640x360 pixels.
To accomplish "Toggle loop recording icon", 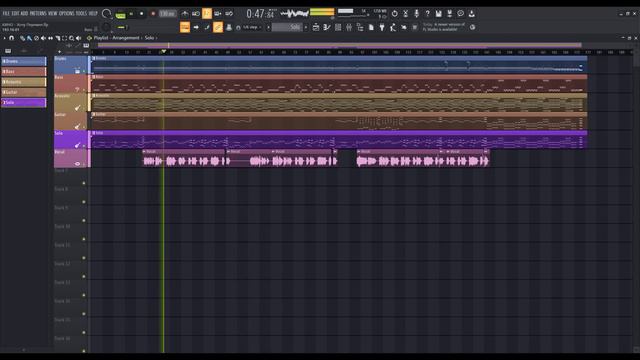I will pos(229,14).
